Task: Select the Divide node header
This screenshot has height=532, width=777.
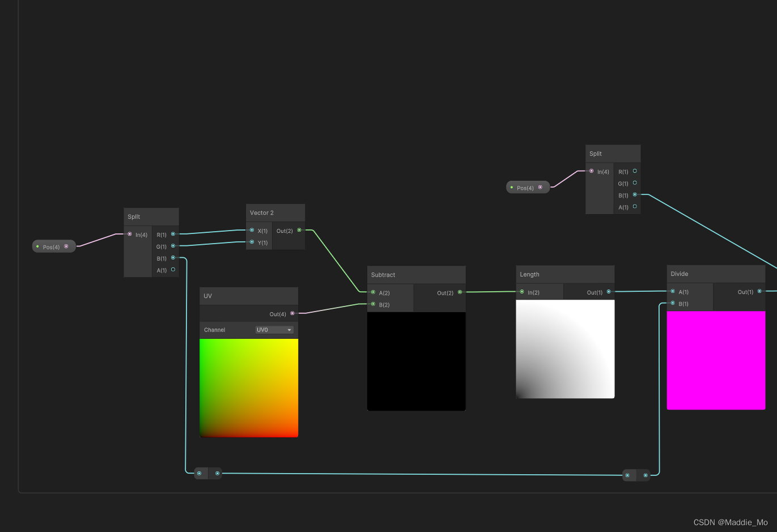Action: tap(716, 274)
